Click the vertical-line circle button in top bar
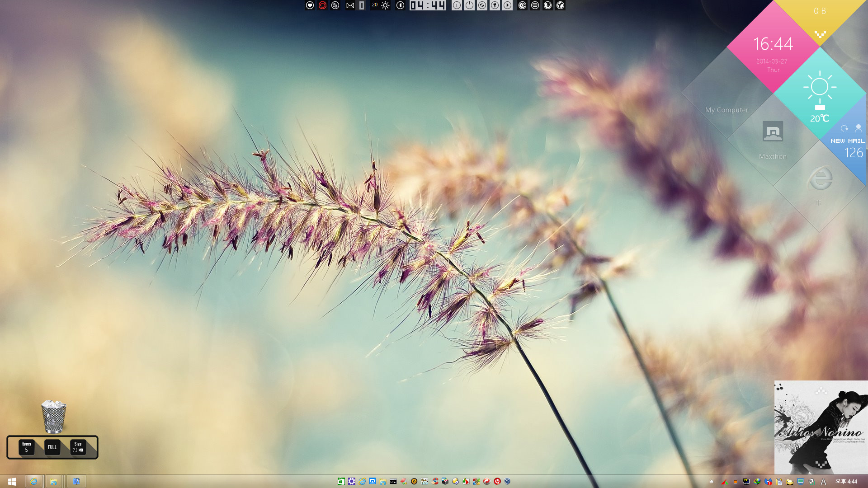 [457, 5]
